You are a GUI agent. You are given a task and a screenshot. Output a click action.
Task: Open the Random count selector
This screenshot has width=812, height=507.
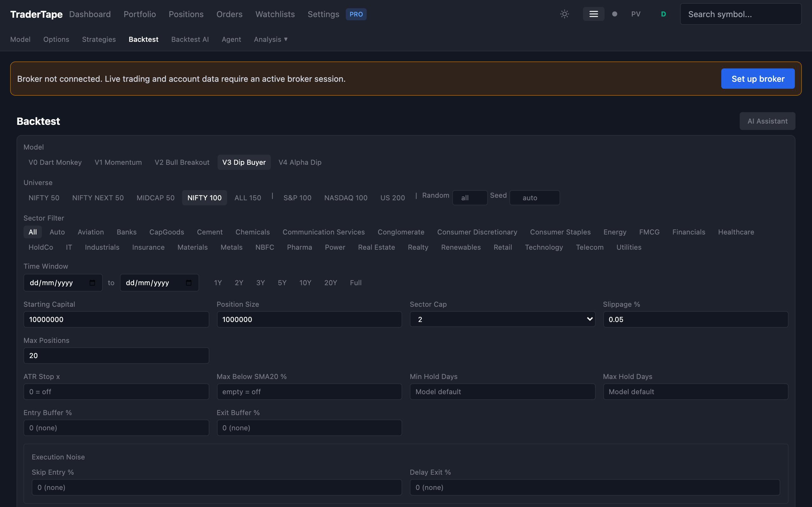[x=469, y=198]
